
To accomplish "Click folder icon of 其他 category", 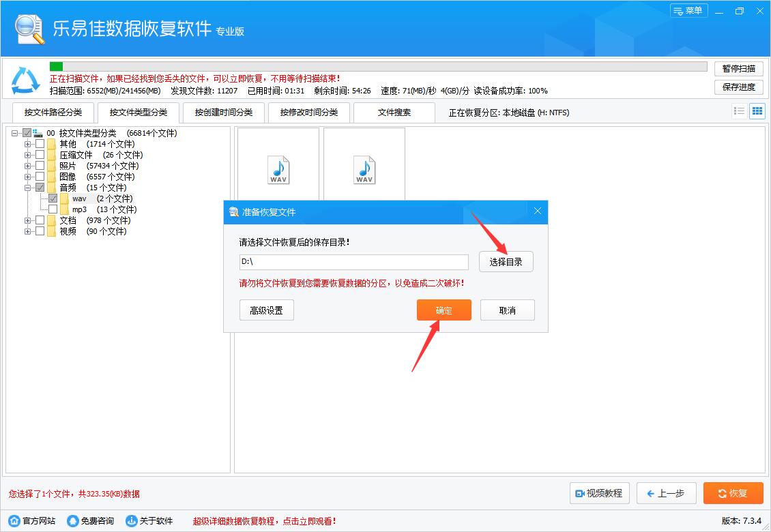I will click(x=52, y=144).
